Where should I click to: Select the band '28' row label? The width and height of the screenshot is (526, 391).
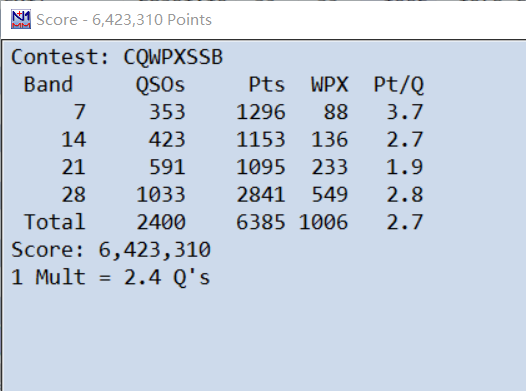(x=73, y=194)
